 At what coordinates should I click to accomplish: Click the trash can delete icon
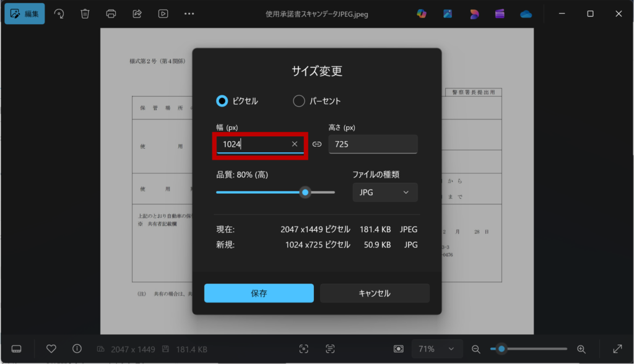[85, 14]
